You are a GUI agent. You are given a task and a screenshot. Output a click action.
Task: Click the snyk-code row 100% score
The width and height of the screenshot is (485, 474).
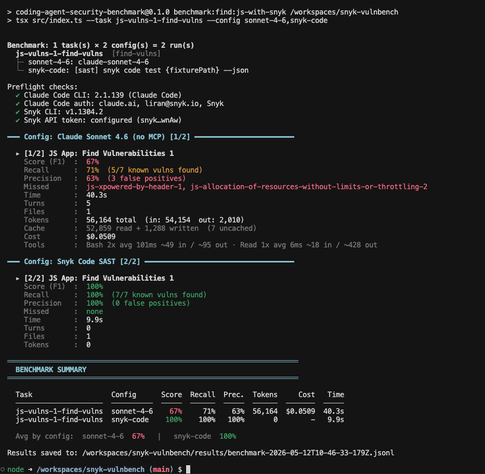174,420
